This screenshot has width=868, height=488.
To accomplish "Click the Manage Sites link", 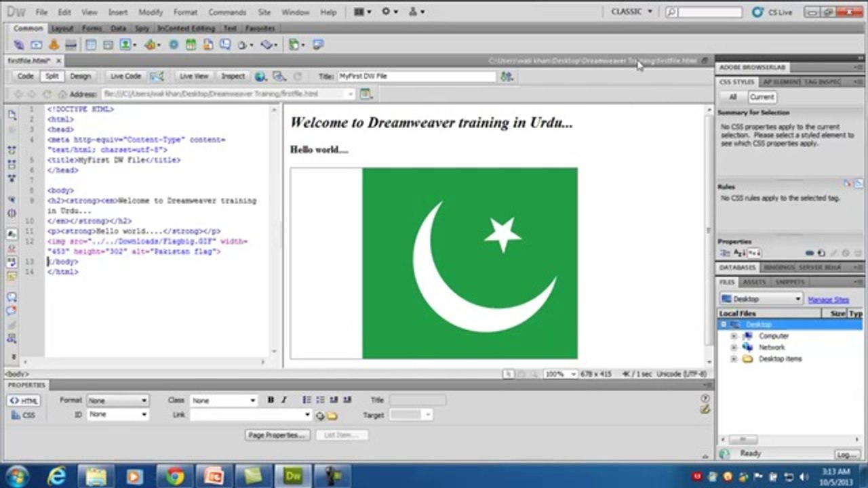I will pos(828,300).
